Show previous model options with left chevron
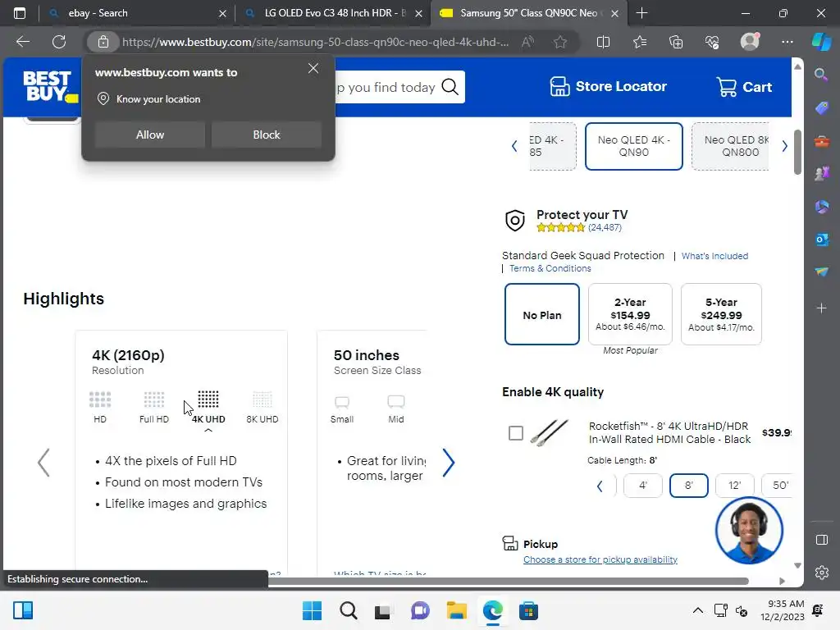The image size is (840, 630). click(x=514, y=146)
